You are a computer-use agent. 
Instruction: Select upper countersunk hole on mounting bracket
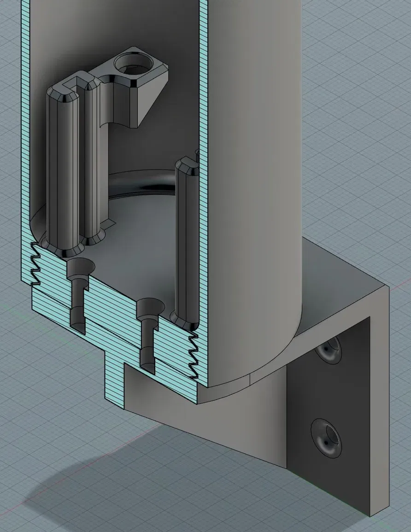(x=328, y=351)
